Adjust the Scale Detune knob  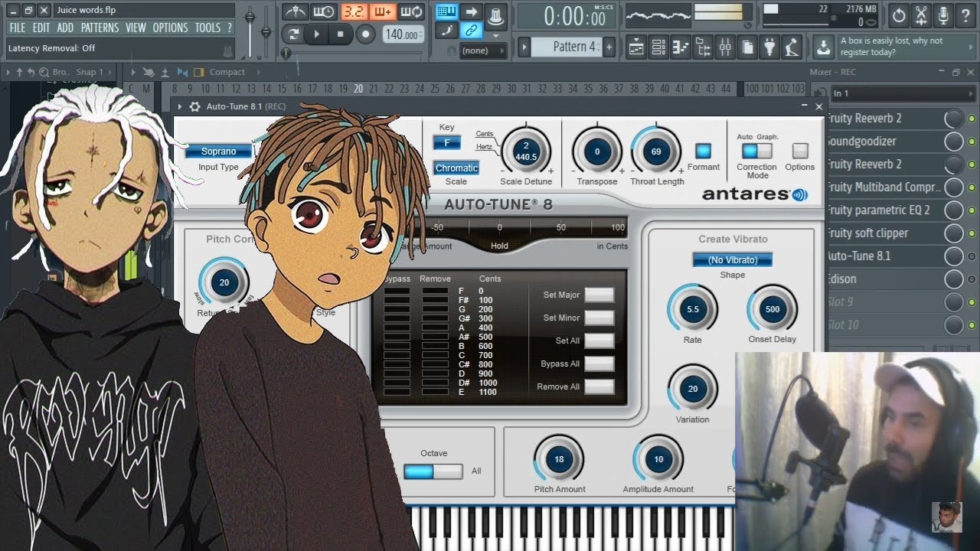[x=526, y=151]
